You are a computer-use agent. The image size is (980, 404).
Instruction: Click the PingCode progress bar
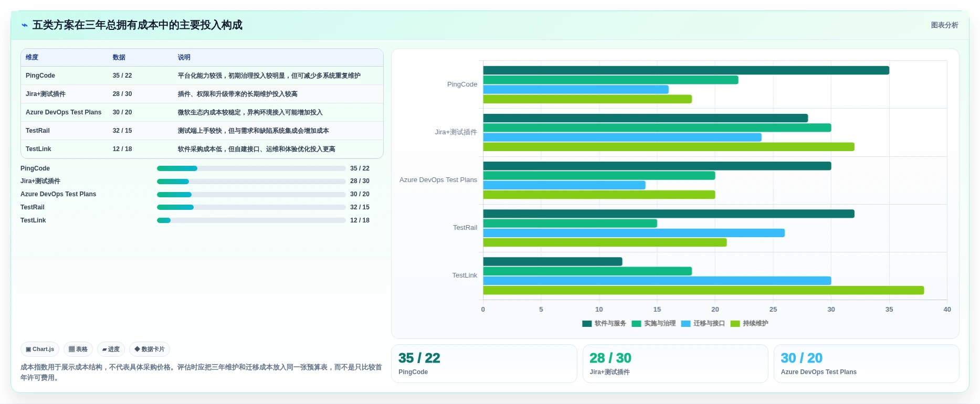point(251,168)
